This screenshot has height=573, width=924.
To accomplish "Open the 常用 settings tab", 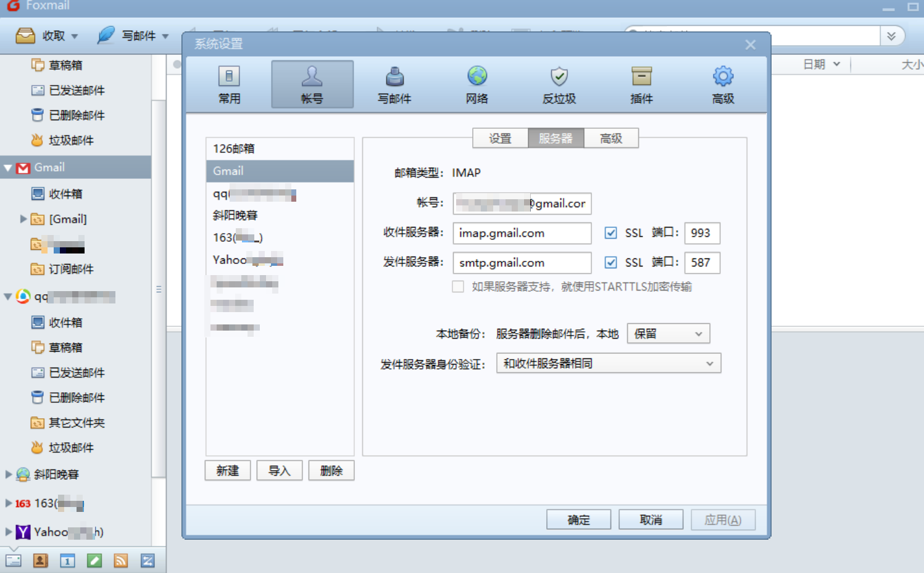I will (230, 85).
